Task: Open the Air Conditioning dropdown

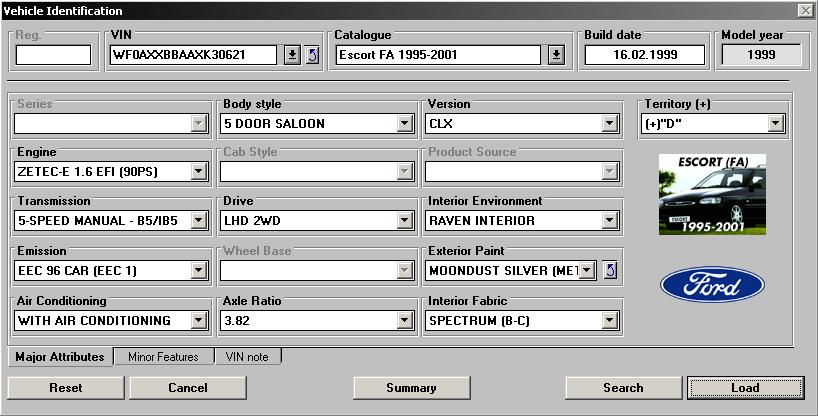Action: click(198, 321)
